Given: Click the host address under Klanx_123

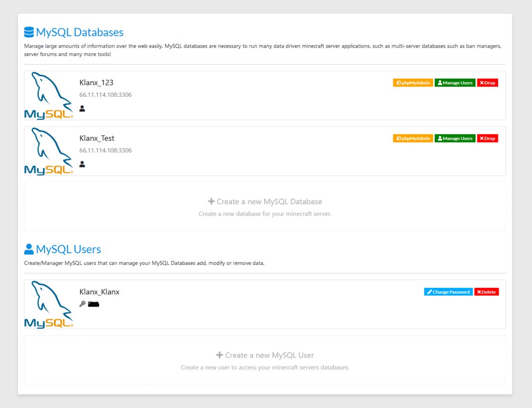Looking at the screenshot, I should [x=105, y=95].
